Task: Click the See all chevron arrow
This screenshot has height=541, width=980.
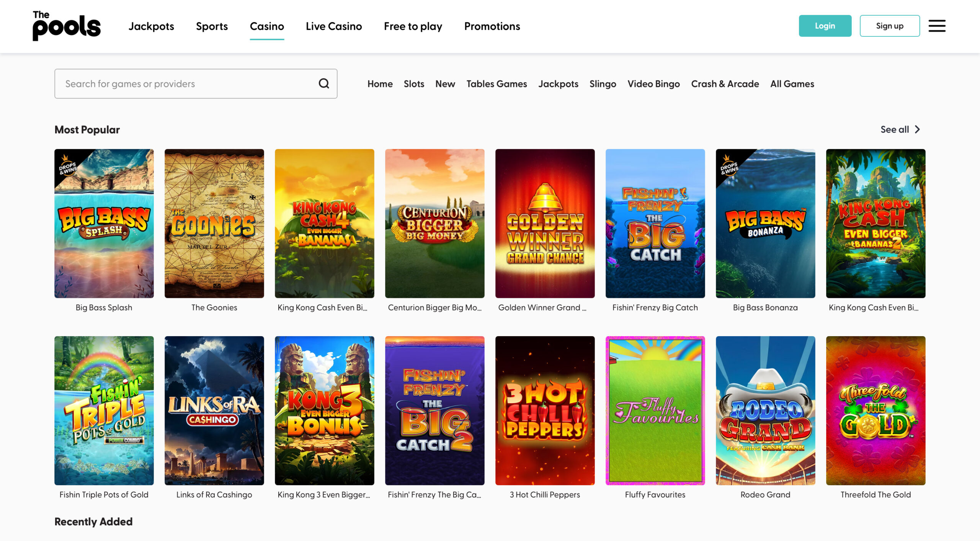Action: coord(917,129)
